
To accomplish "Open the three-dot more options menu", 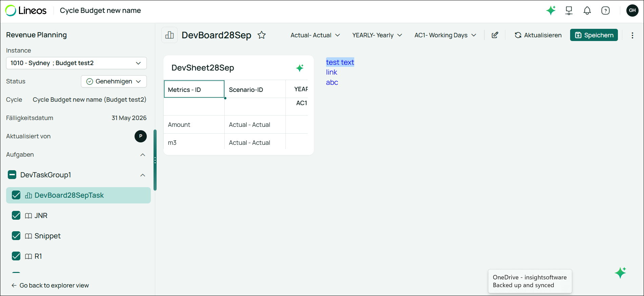I will tap(632, 35).
